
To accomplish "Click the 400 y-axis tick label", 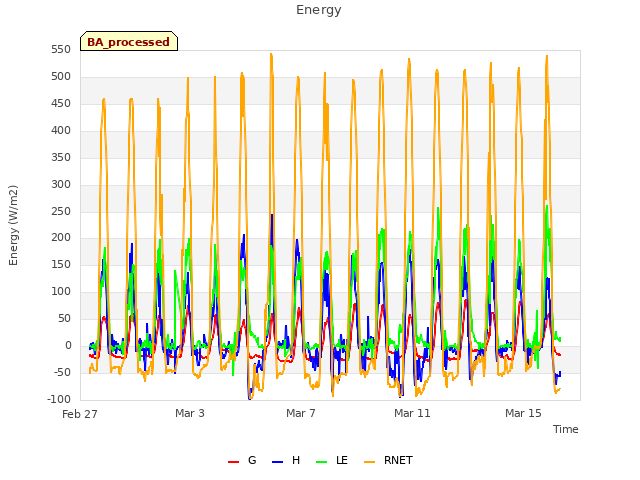I will click(x=61, y=130).
